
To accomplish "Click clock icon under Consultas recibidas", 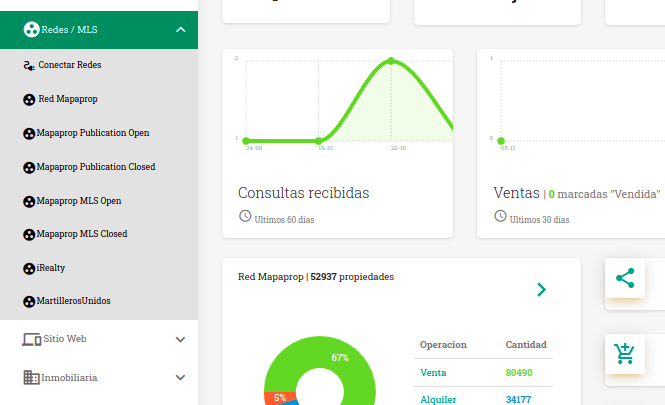I will 245,216.
